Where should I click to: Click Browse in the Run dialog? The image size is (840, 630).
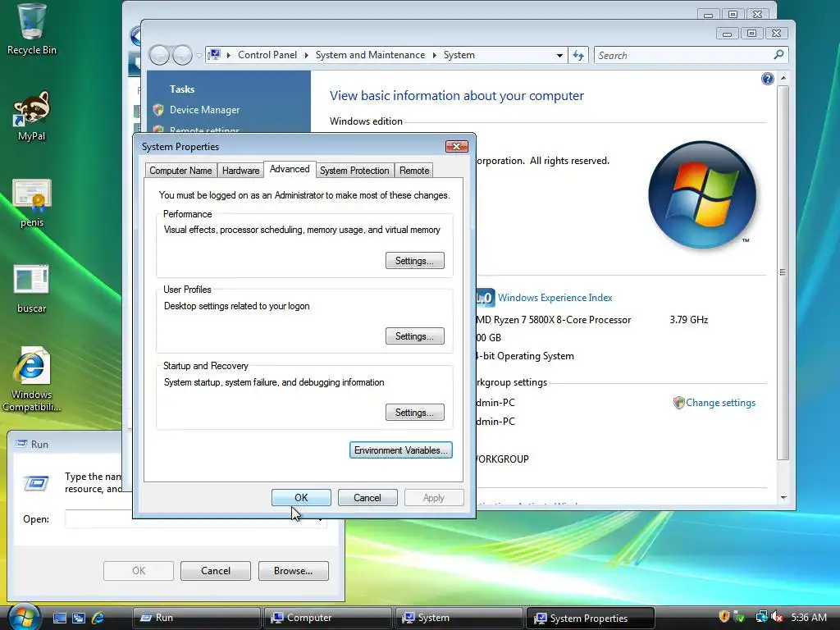coord(293,571)
